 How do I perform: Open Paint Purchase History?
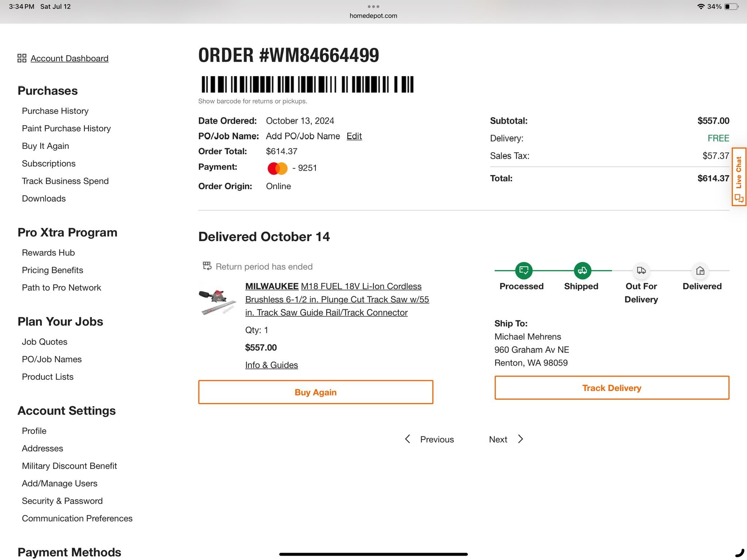[x=66, y=128]
